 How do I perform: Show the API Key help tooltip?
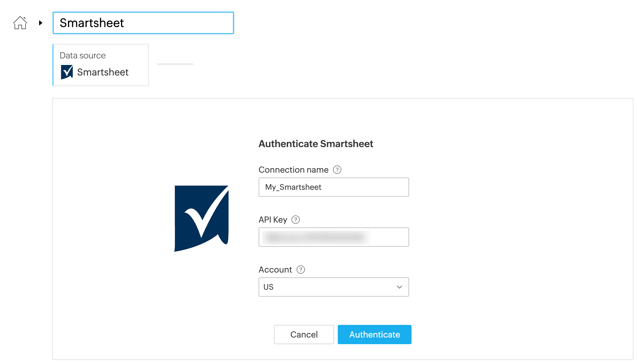296,220
